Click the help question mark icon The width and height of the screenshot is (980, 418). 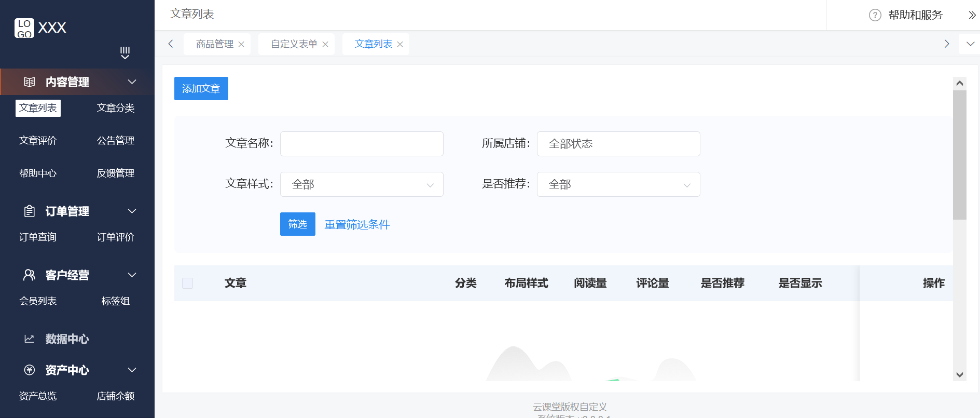875,15
